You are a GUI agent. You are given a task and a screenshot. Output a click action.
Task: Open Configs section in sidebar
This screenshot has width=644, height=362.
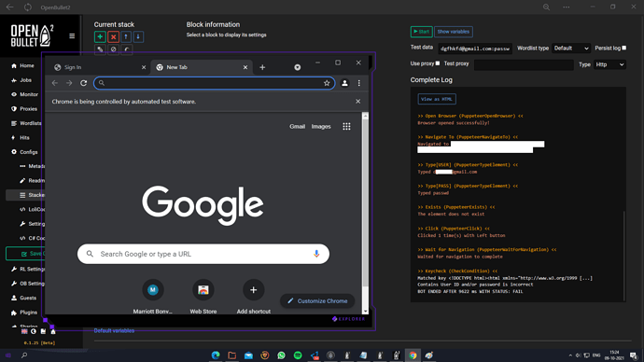click(24, 152)
